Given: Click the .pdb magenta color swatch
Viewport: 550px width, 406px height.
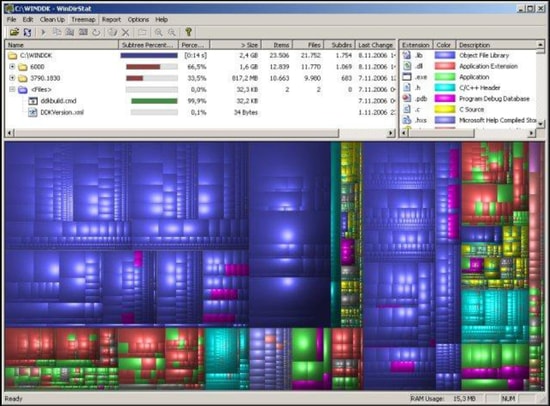Looking at the screenshot, I should (x=445, y=99).
